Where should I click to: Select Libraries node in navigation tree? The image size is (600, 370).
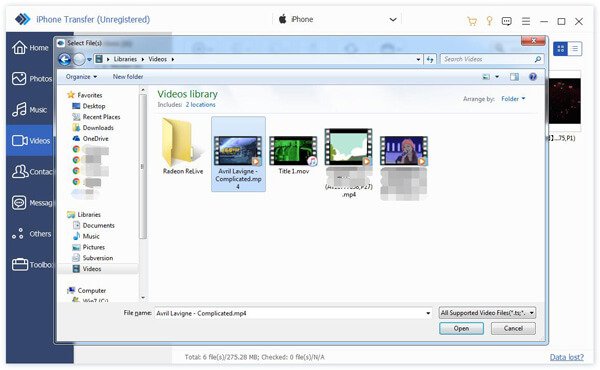tap(89, 215)
